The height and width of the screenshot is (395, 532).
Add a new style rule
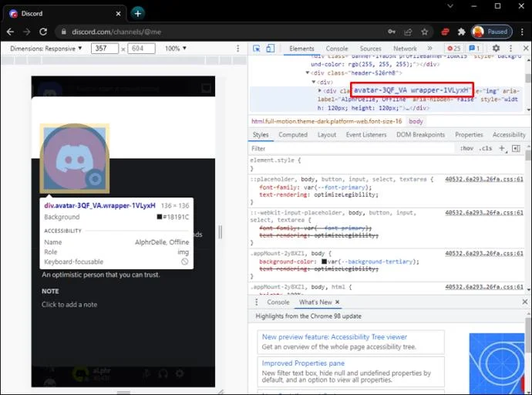coord(502,148)
